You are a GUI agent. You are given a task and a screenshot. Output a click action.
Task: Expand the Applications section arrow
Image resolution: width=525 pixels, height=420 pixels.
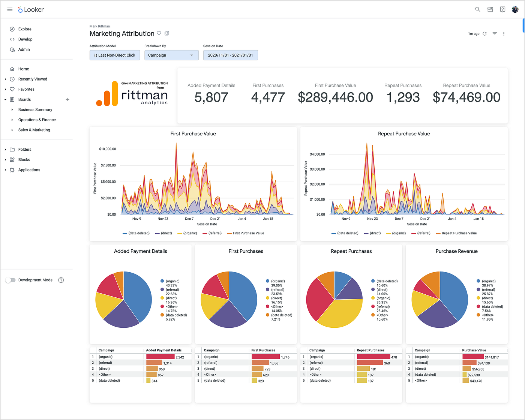tap(5, 170)
